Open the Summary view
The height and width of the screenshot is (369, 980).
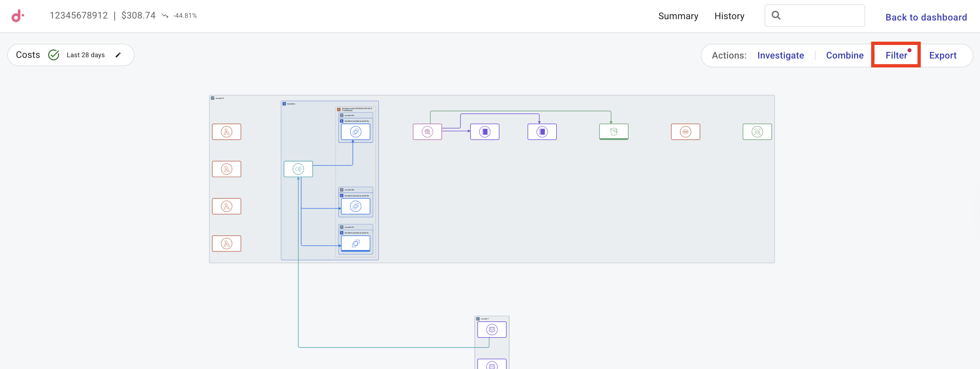coord(678,16)
